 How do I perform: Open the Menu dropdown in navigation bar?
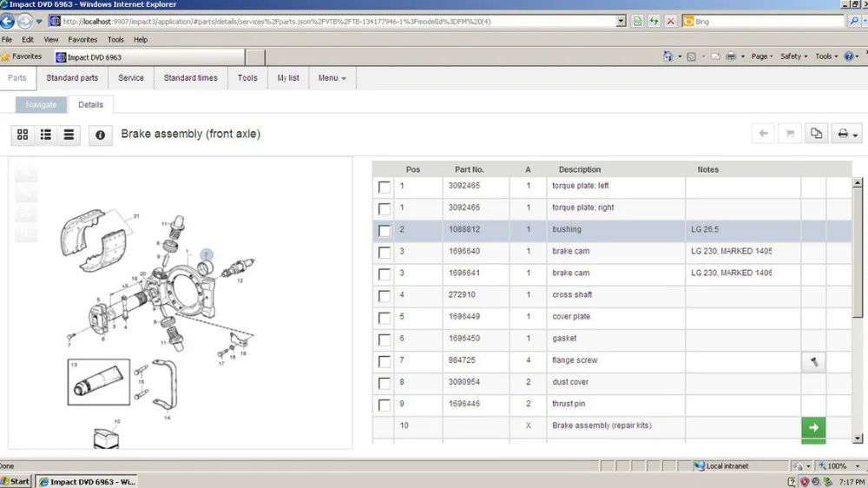tap(332, 78)
